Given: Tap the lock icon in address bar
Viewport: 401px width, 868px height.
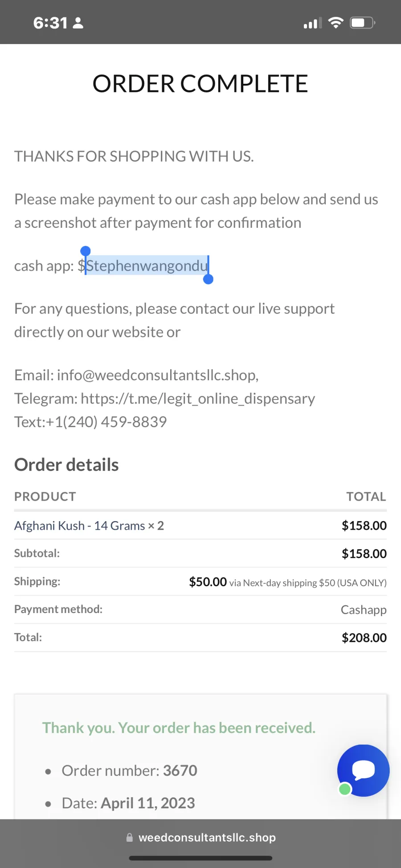Looking at the screenshot, I should 130,837.
